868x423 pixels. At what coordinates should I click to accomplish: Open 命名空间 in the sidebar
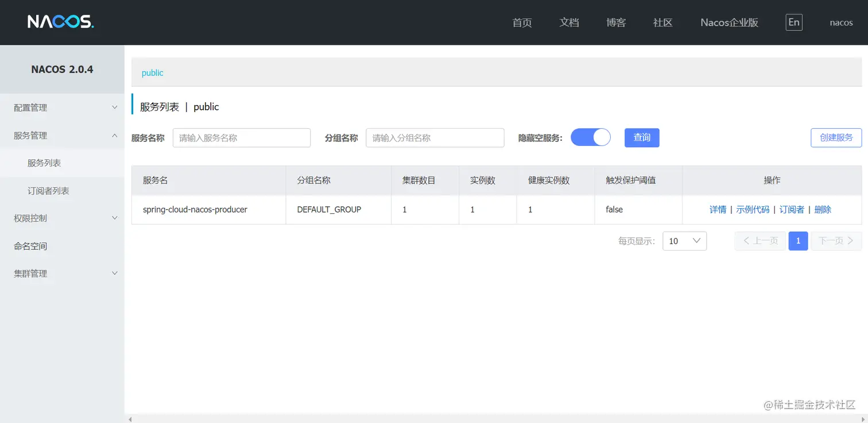[62, 246]
